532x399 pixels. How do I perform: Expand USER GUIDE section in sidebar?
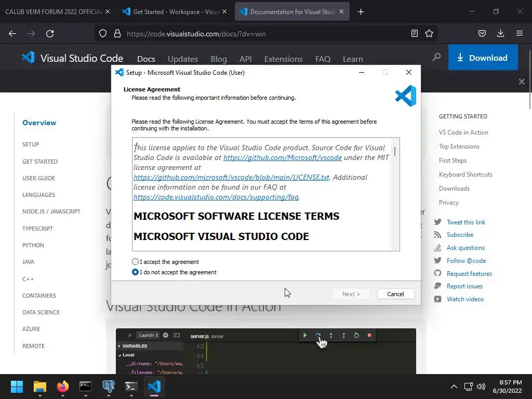(38, 178)
